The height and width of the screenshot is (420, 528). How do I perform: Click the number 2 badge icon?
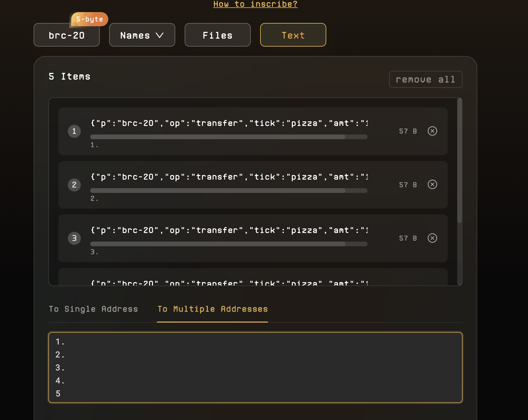click(x=74, y=185)
